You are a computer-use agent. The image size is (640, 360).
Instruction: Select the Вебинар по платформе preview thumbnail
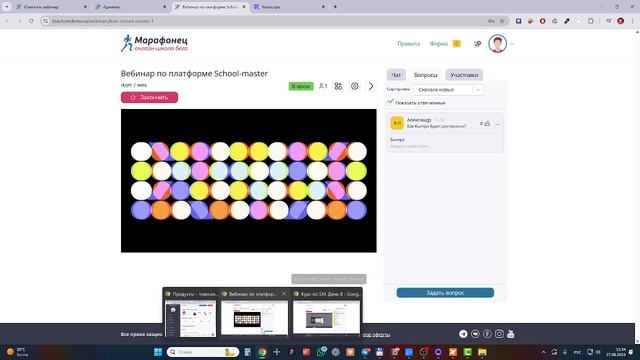(x=254, y=318)
